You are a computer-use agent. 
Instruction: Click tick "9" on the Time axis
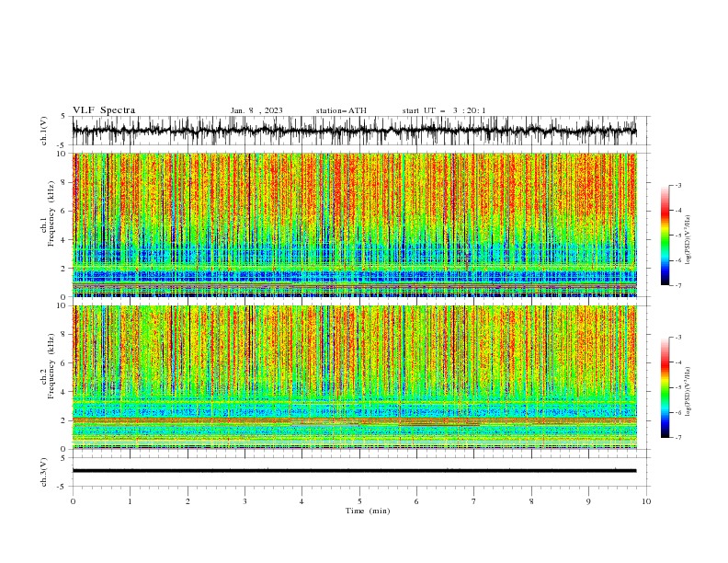tap(588, 501)
